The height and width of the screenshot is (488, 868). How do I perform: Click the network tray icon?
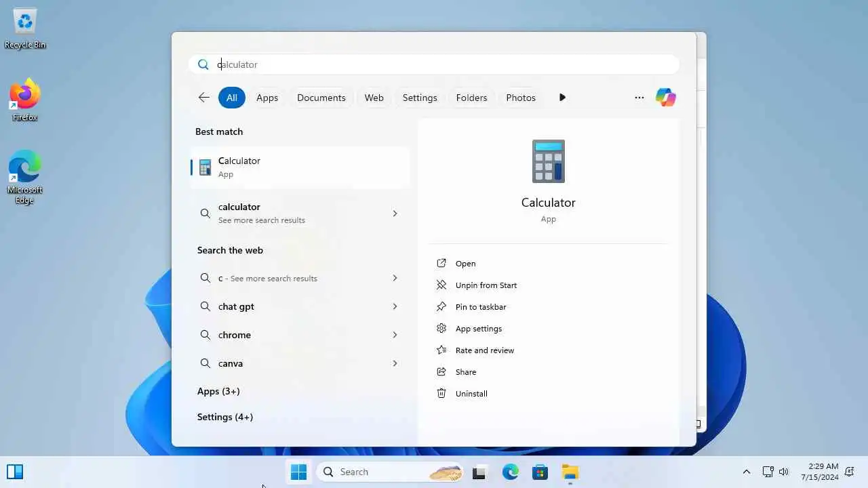click(768, 472)
